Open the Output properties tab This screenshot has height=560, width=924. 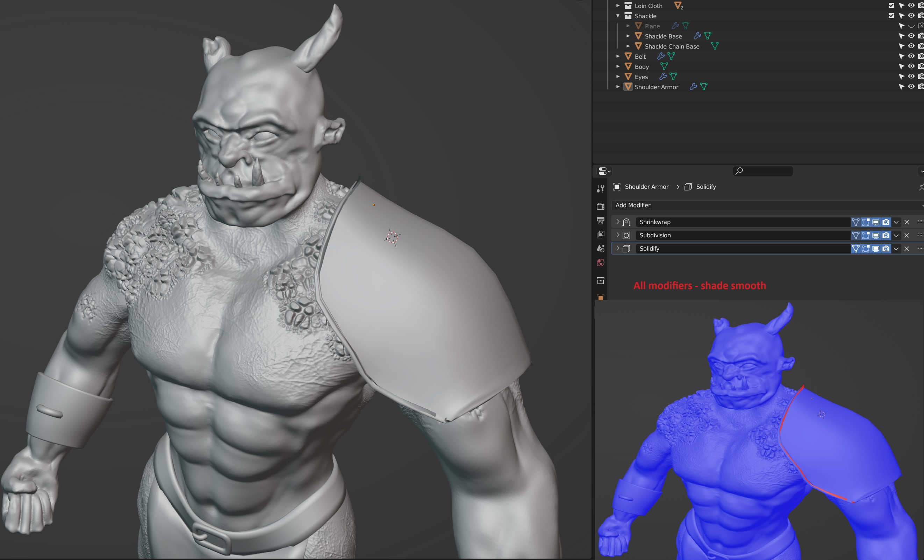600,221
